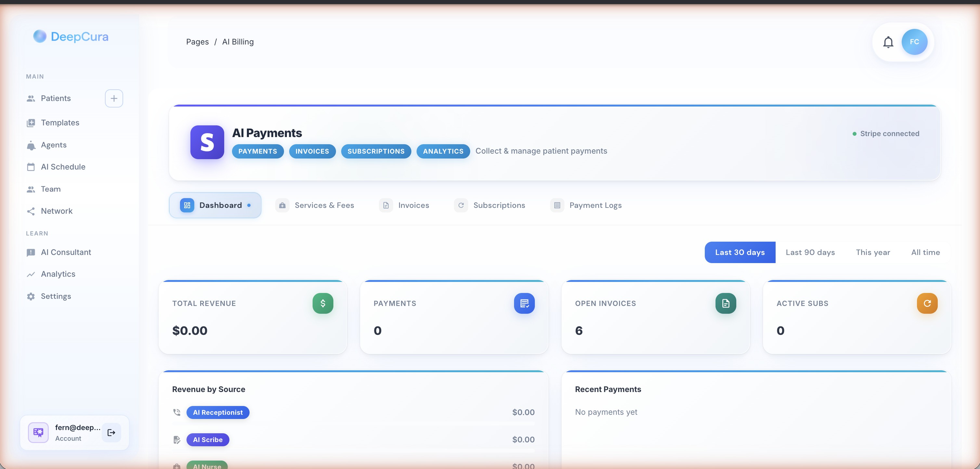Open Patients in the sidebar
Screen dimensions: 980x469
(56, 98)
